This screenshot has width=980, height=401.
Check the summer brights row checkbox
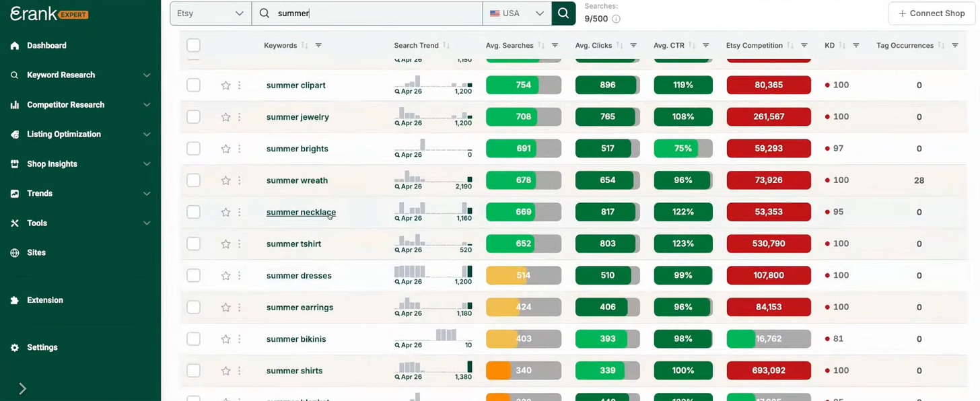pos(193,149)
